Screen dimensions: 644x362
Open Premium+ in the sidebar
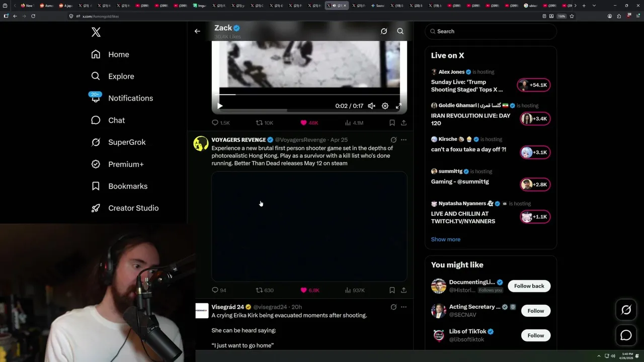[117, 164]
